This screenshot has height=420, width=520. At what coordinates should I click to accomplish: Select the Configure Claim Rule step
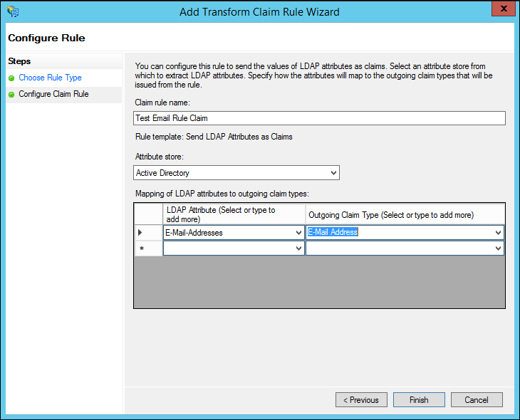[x=53, y=94]
